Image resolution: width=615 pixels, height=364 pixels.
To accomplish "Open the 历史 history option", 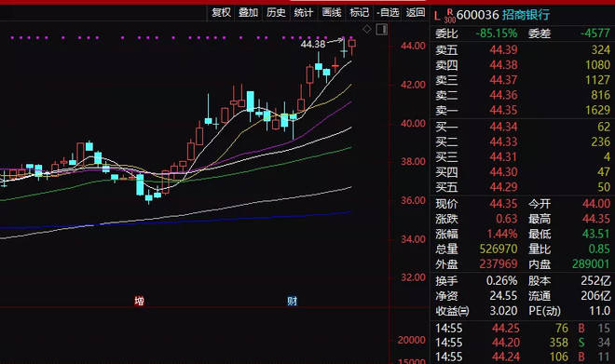I will click(x=276, y=13).
